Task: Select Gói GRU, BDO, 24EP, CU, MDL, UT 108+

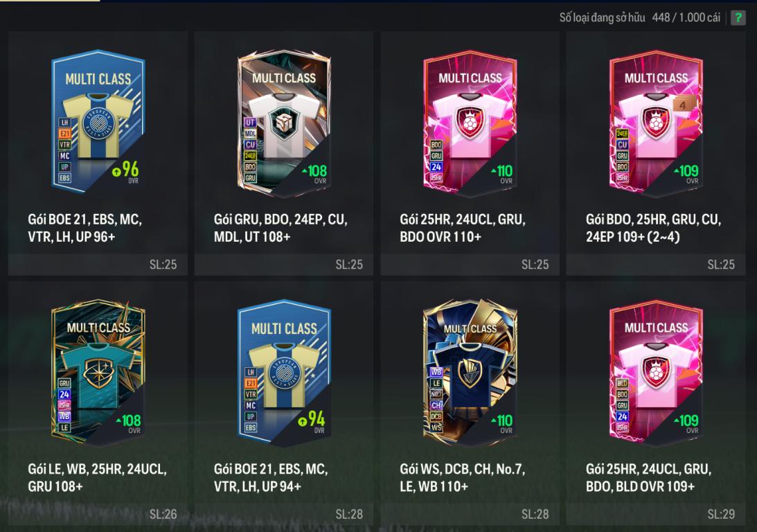Action: (280, 228)
